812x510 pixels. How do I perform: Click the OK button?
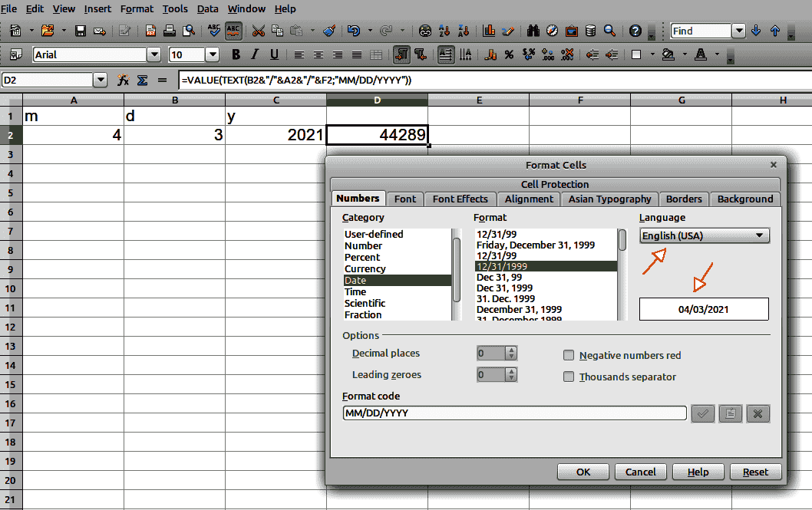pyautogui.click(x=583, y=472)
